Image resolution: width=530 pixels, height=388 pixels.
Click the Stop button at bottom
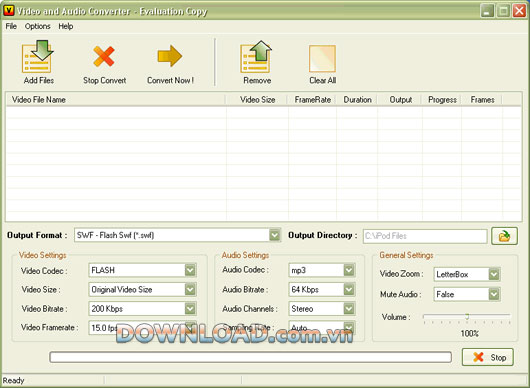[488, 357]
